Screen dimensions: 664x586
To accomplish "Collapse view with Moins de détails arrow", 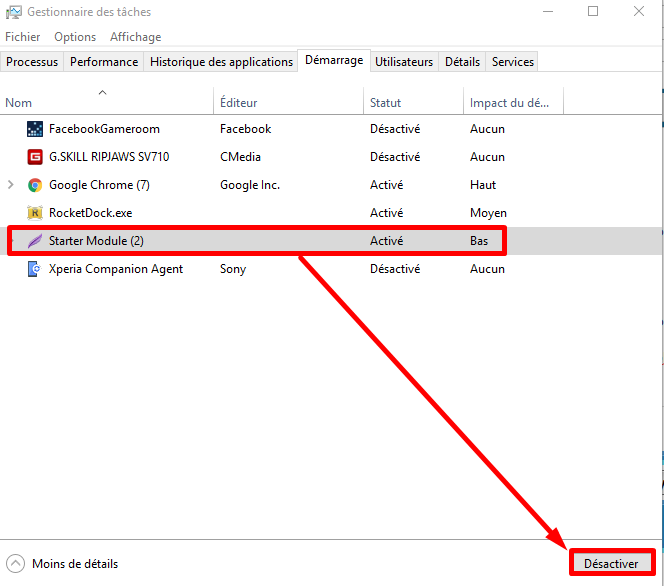I will click(x=16, y=564).
